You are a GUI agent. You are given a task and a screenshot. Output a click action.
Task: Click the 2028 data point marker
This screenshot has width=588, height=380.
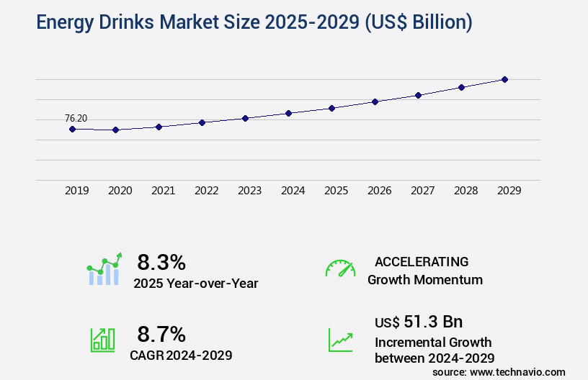coord(461,87)
